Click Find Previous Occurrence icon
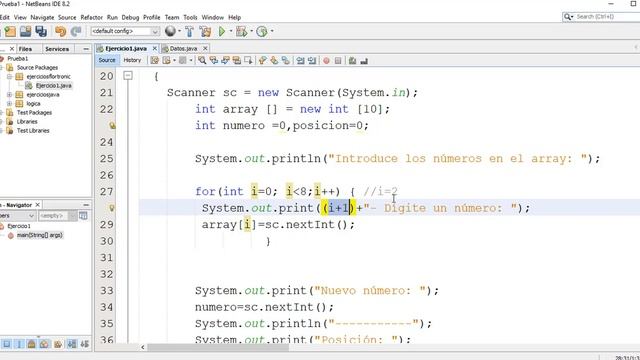The height and width of the screenshot is (360, 640). click(213, 60)
